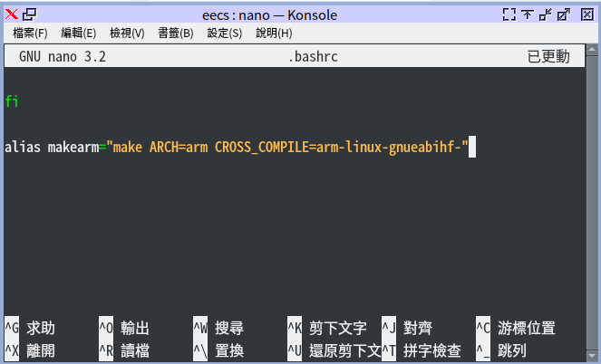Click the maximize arrow icon in title bar
The image size is (601, 364).
(x=564, y=14)
